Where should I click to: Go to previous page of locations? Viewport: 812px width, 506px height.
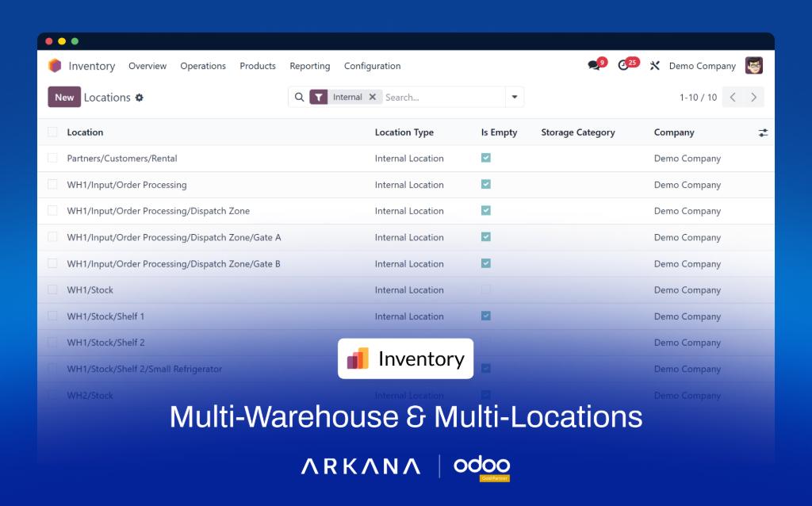pyautogui.click(x=733, y=98)
